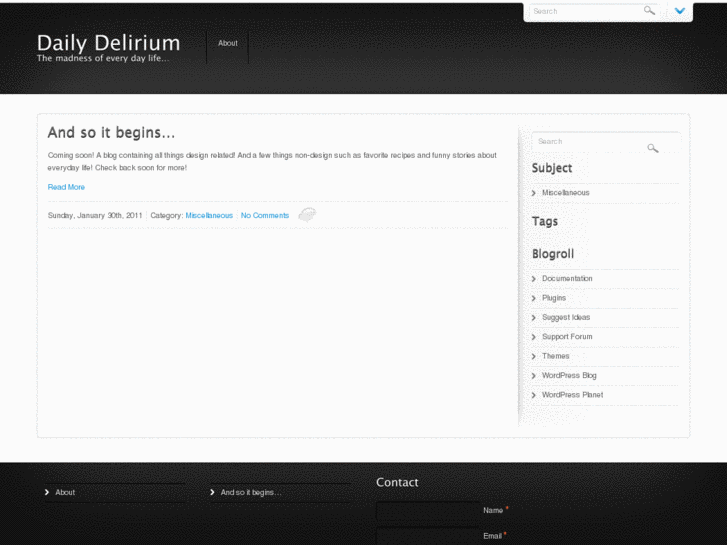
Task: Open the Plugins blogroll link
Action: pyautogui.click(x=554, y=298)
